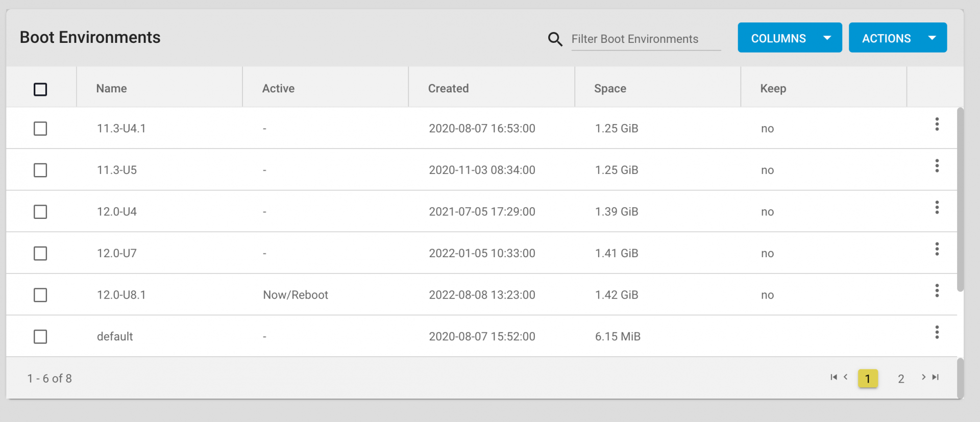Select current page 1 button
This screenshot has height=422, width=980.
868,379
